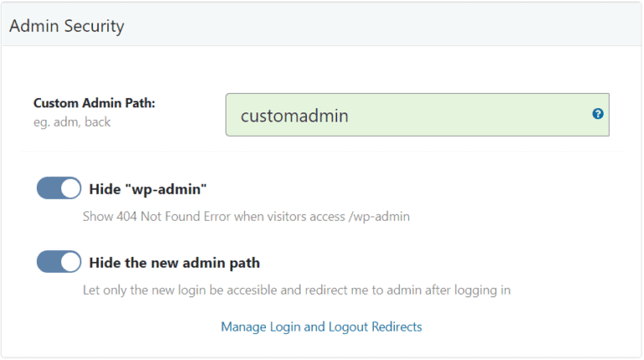Disable the Hide "wp-admin" toggle switch
The image size is (644, 360).
(59, 189)
